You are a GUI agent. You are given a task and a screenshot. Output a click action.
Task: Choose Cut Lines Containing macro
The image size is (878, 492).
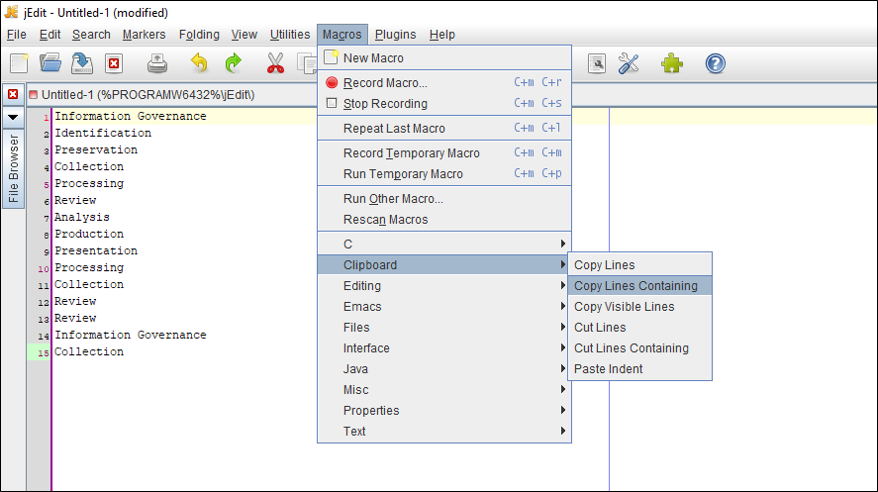639,348
